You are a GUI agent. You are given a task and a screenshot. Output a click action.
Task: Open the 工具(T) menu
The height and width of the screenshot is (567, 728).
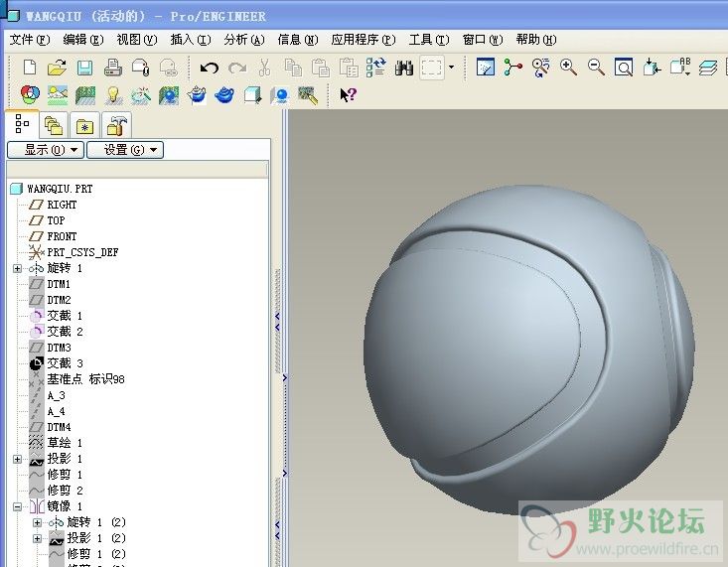coord(429,40)
